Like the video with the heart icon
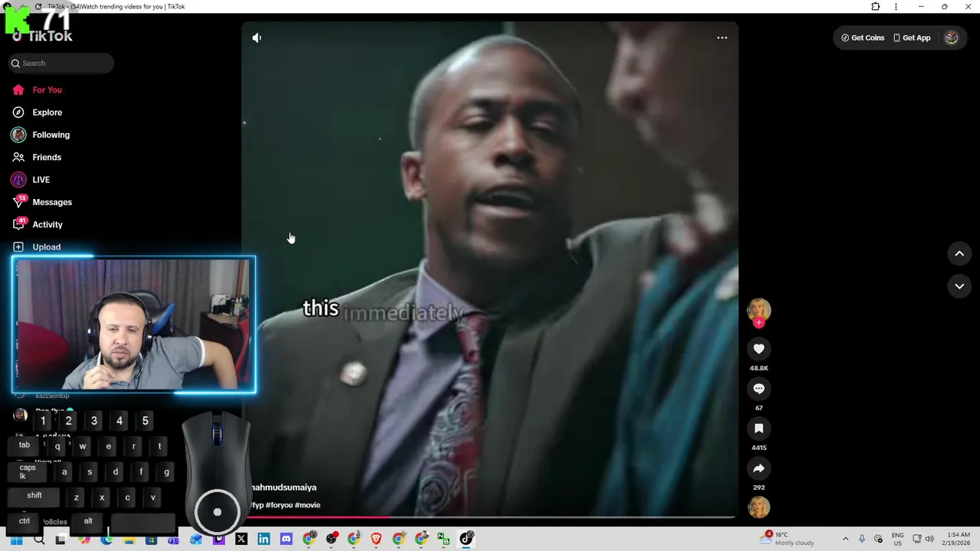980x551 pixels. click(x=759, y=349)
